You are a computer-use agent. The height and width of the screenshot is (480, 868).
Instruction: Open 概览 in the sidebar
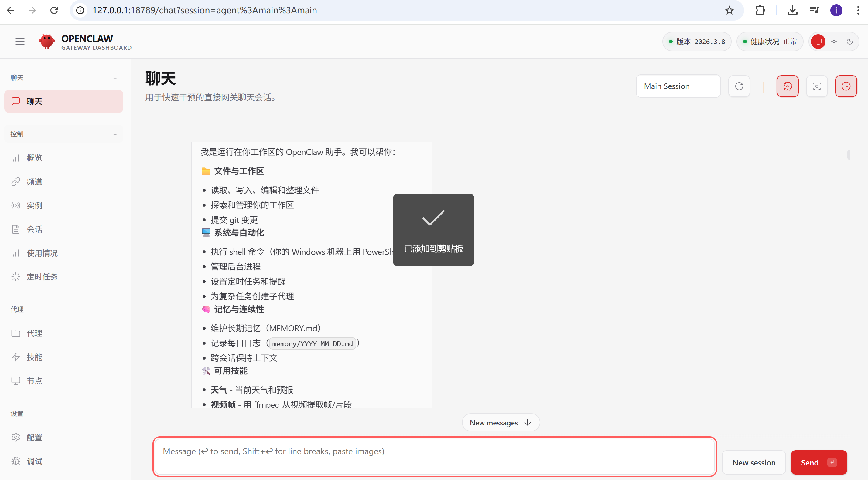click(x=34, y=158)
